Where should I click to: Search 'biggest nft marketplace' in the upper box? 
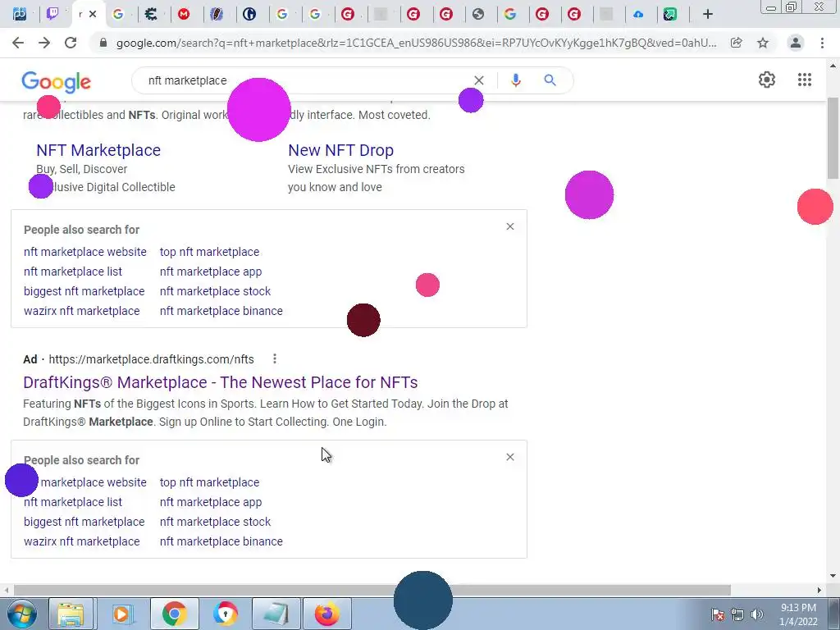[84, 291]
